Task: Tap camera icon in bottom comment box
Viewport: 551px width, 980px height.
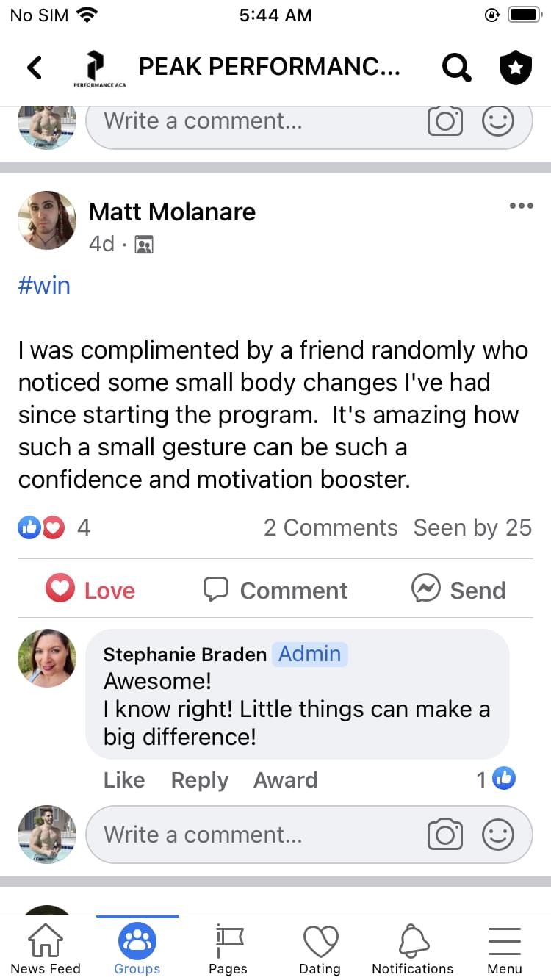Action: [x=444, y=835]
